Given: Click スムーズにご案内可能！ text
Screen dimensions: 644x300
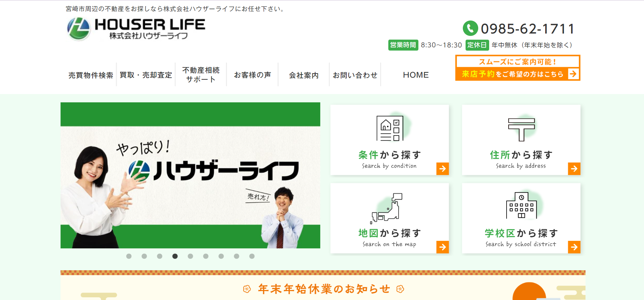Looking at the screenshot, I should pos(518,62).
